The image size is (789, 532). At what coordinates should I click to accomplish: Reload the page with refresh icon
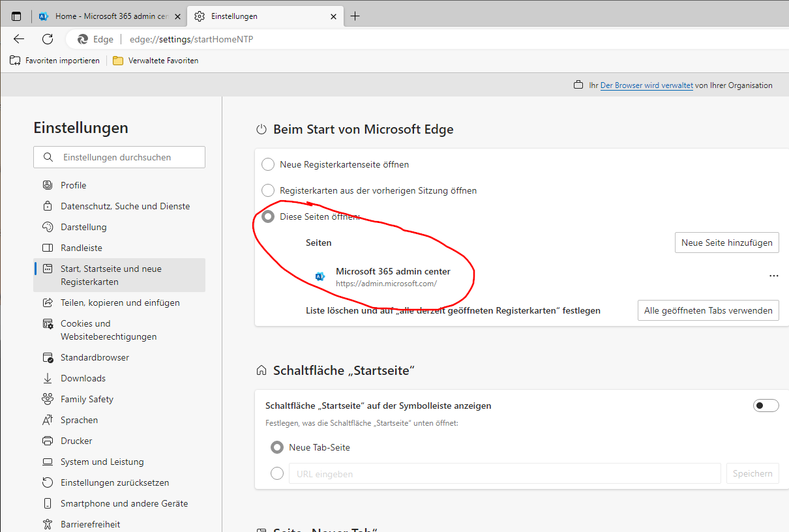[48, 39]
